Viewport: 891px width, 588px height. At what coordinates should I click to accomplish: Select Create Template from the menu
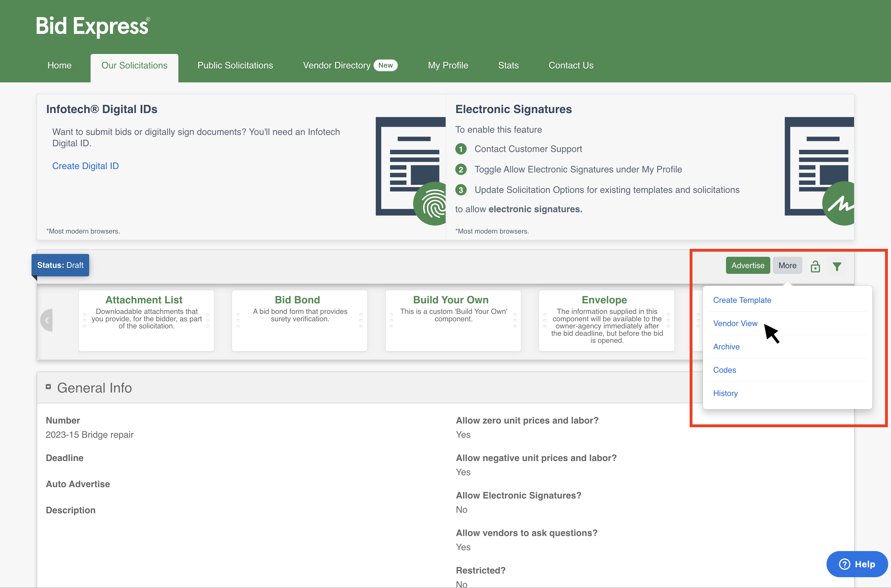click(742, 300)
